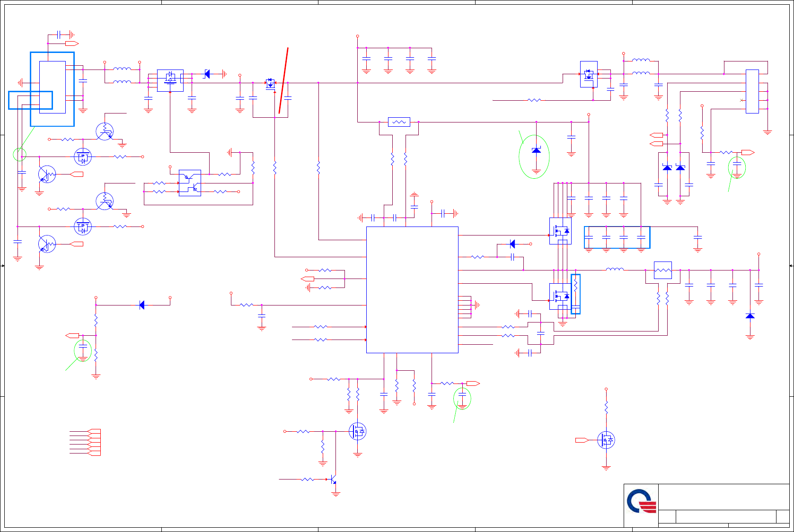Click the round MOSFET symbol at bottom center
This screenshot has width=794, height=532.
(x=357, y=431)
